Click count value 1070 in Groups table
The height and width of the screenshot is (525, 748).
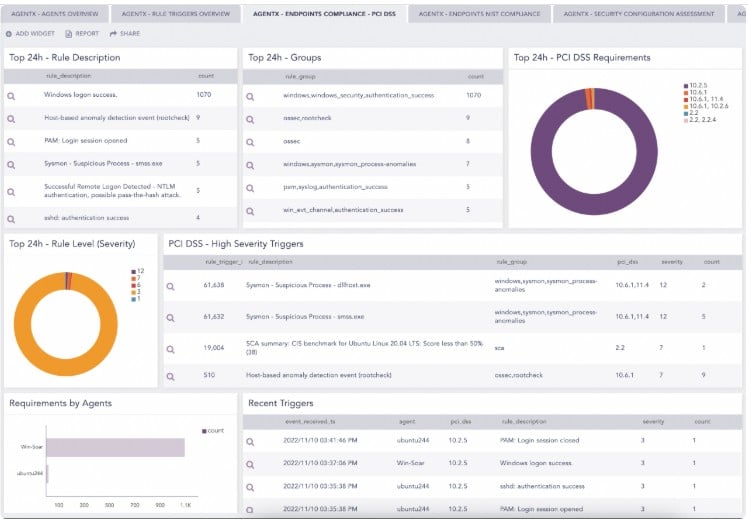point(474,95)
